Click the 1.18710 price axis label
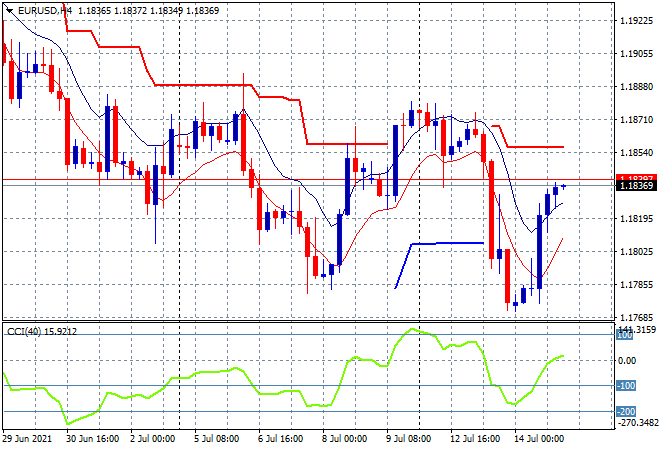 (x=636, y=120)
